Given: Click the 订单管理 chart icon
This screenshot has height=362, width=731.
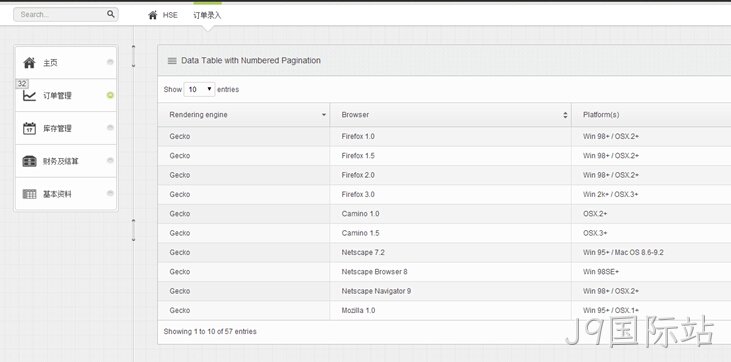Looking at the screenshot, I should [x=29, y=96].
